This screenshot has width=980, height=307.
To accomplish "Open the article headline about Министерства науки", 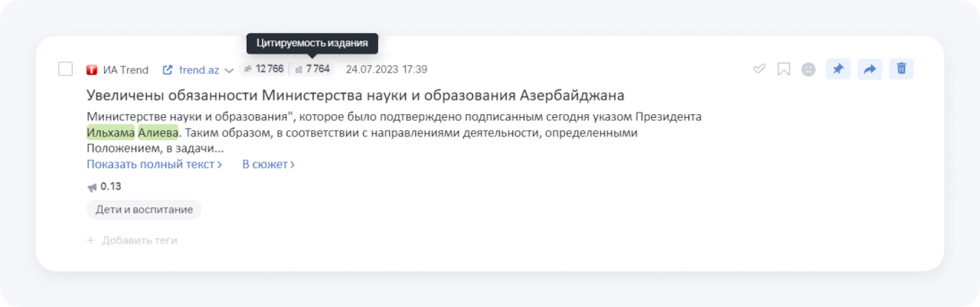I will (355, 96).
